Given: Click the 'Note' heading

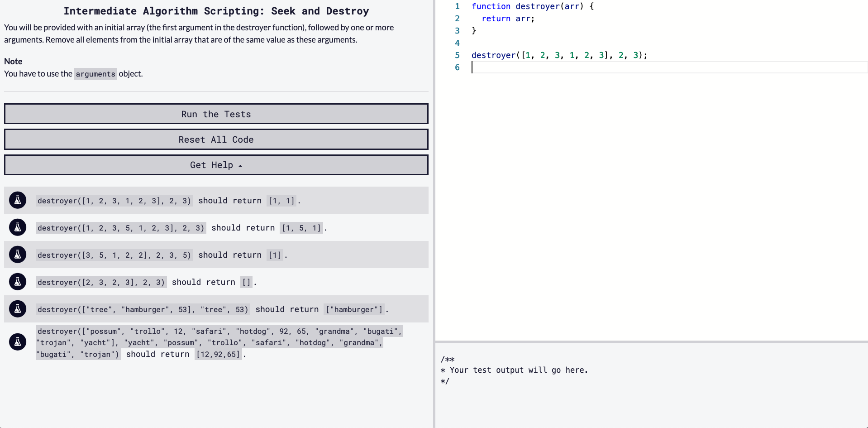Looking at the screenshot, I should (13, 61).
